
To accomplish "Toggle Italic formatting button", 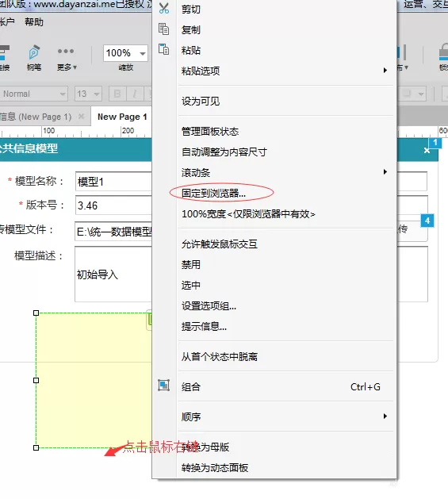I will pos(135,94).
